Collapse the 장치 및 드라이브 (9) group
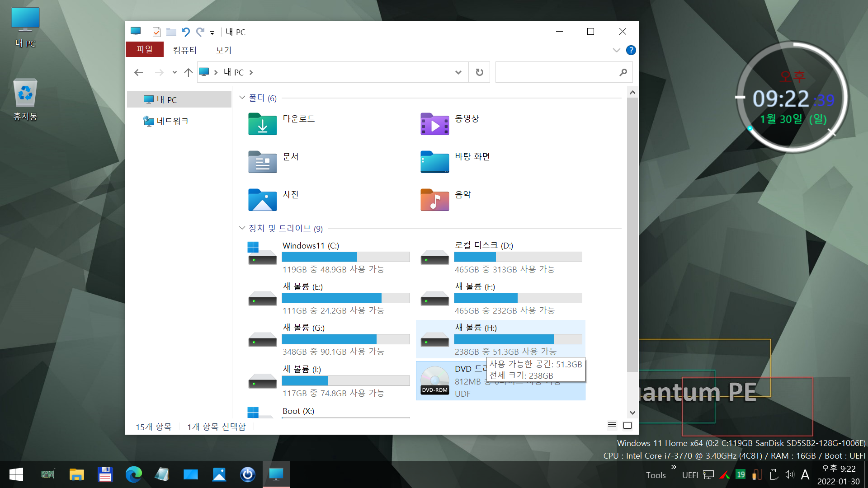Screen dimensions: 868x488 point(242,228)
